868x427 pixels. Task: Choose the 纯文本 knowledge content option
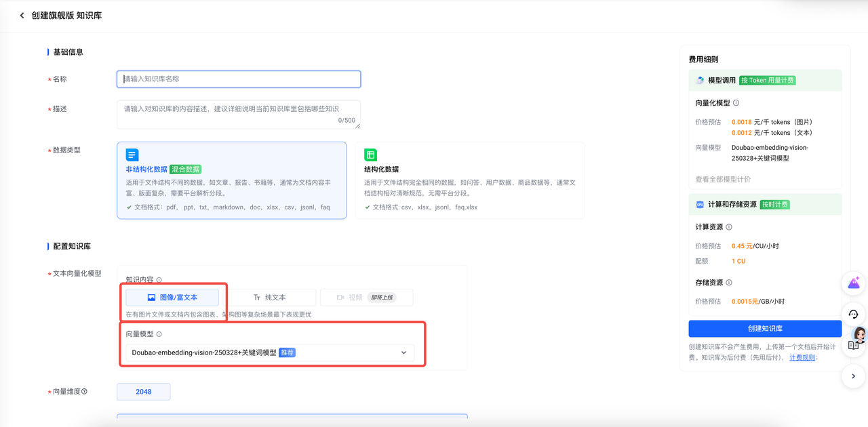pos(270,298)
